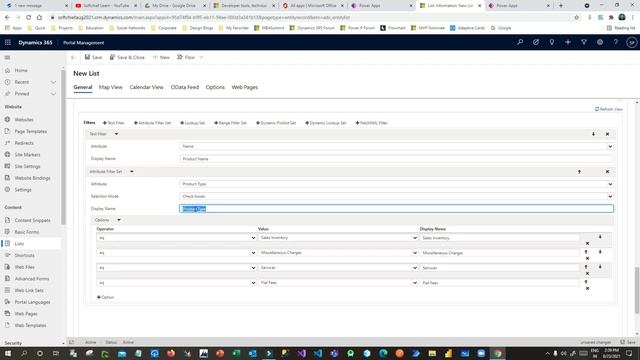Add a FetchXML Filter
The image size is (640, 360).
pos(371,123)
